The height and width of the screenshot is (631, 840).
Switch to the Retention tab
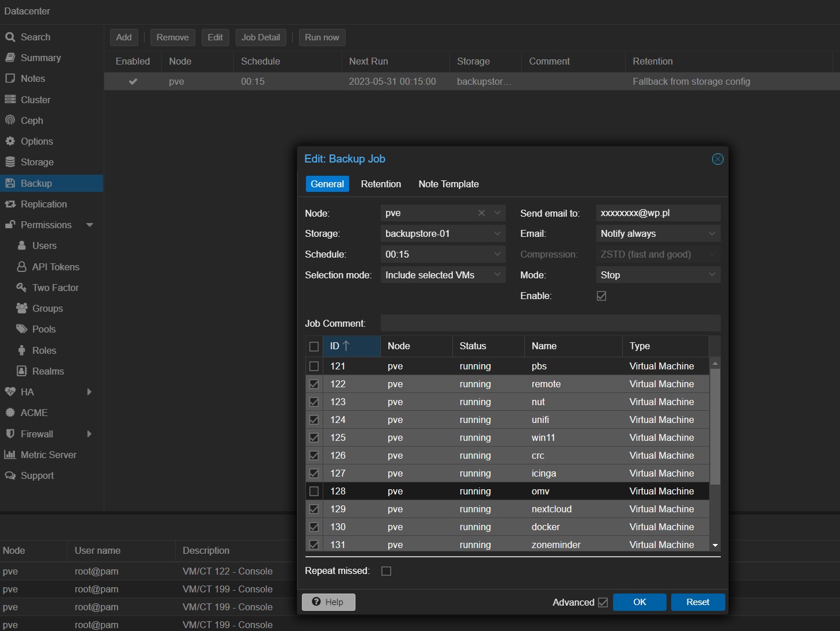pyautogui.click(x=381, y=184)
